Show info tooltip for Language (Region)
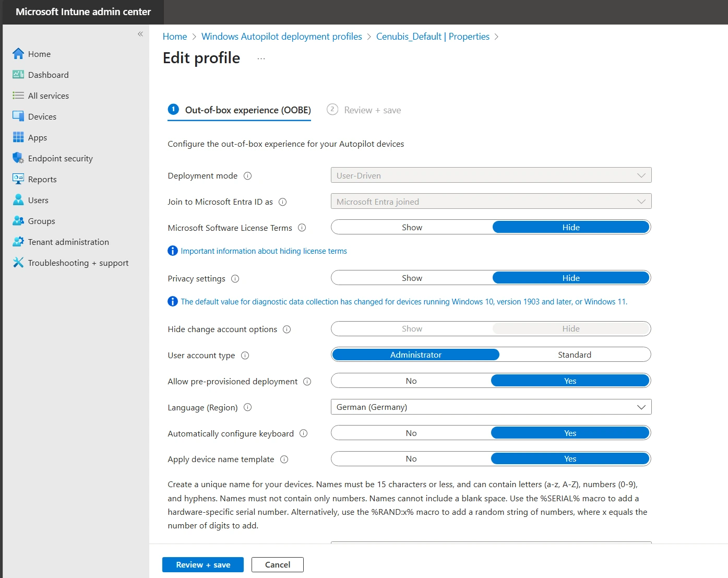The height and width of the screenshot is (578, 728). [248, 407]
